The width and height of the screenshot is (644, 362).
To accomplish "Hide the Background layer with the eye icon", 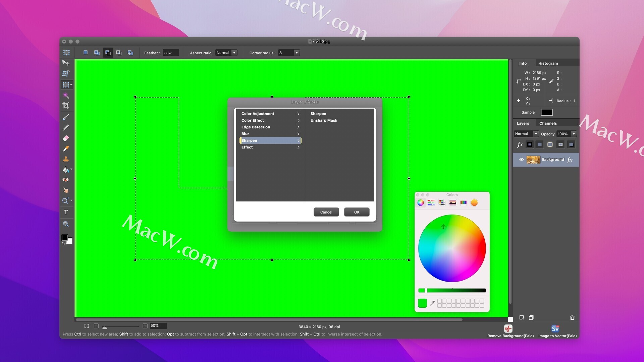I will click(x=521, y=160).
